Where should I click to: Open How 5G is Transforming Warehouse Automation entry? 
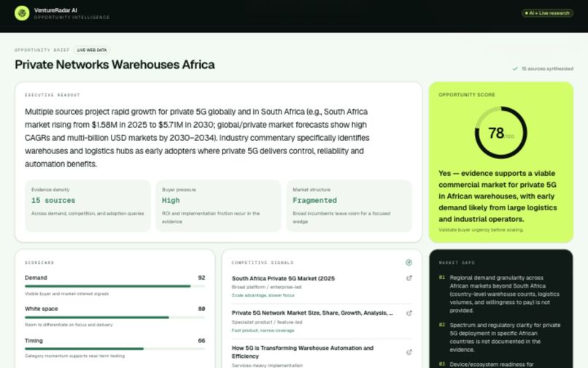303,352
